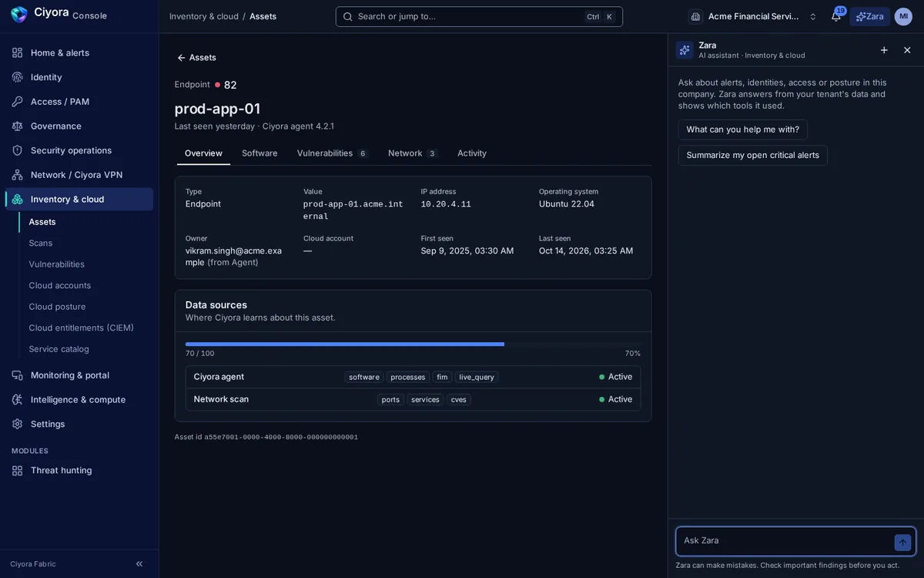
Task: Click 'What can you help me with?' suggestion
Action: click(x=743, y=129)
